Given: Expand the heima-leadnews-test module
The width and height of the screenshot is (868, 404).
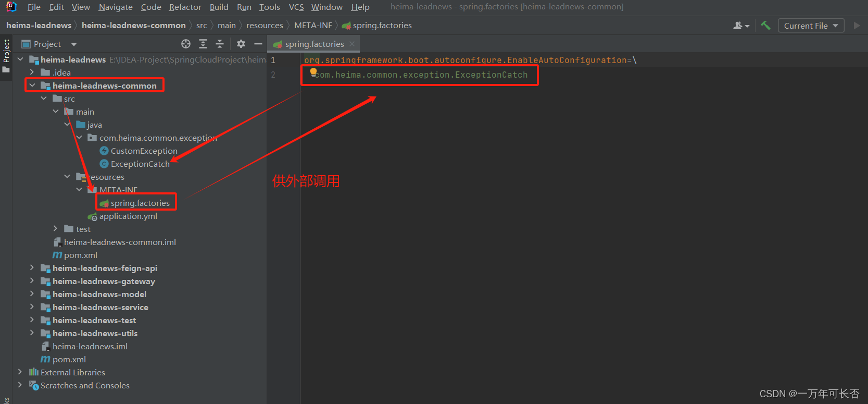Looking at the screenshot, I should 32,320.
